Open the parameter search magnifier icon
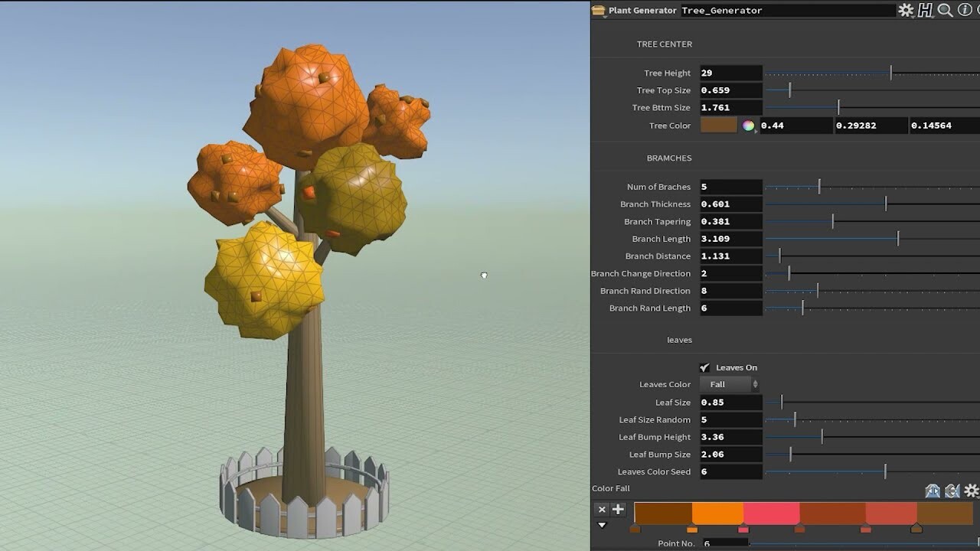The image size is (980, 551). [x=946, y=11]
